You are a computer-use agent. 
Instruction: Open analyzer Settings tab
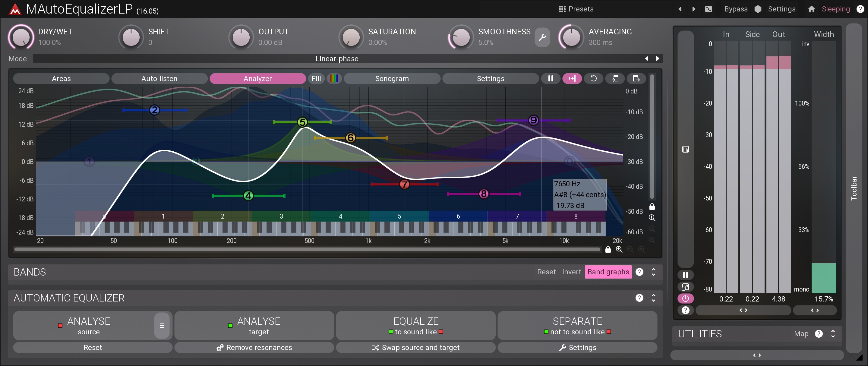[490, 78]
